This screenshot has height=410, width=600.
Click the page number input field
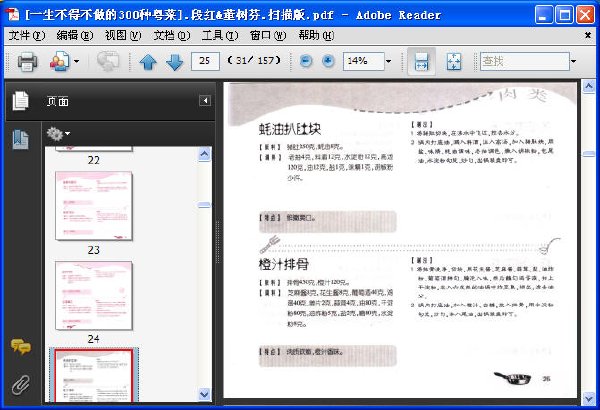(x=205, y=61)
